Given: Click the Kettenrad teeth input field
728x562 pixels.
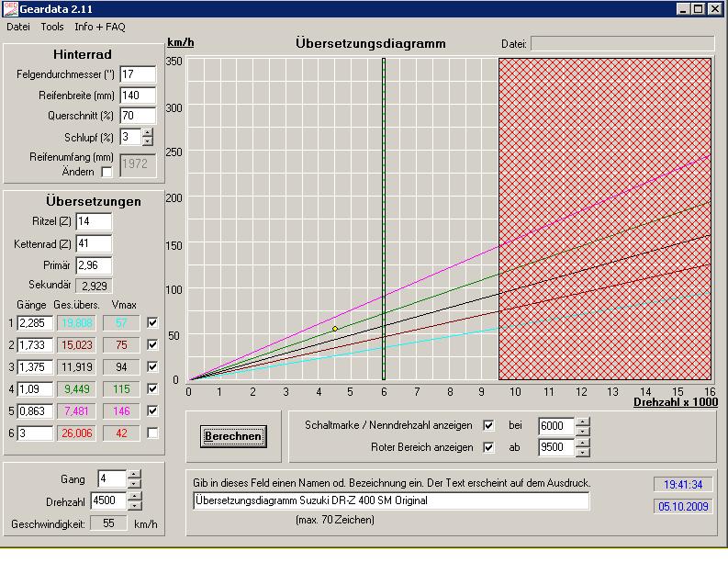Looking at the screenshot, I should pyautogui.click(x=94, y=243).
